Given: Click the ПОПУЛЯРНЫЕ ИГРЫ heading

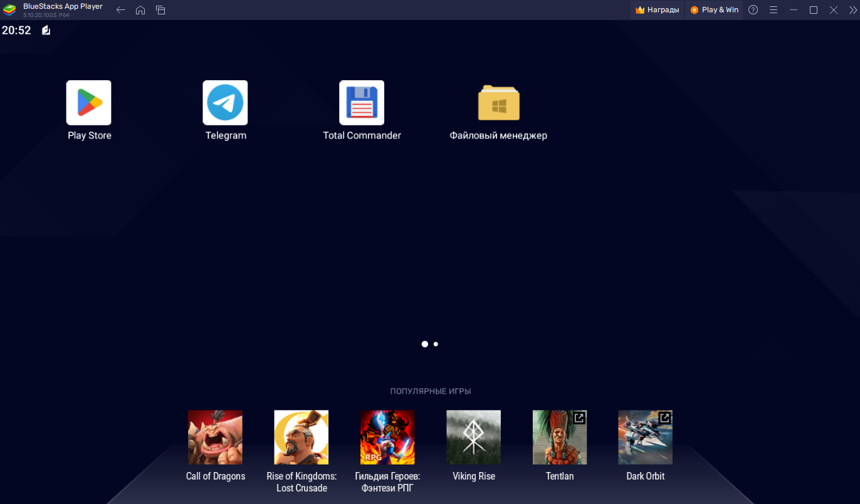Looking at the screenshot, I should click(431, 391).
